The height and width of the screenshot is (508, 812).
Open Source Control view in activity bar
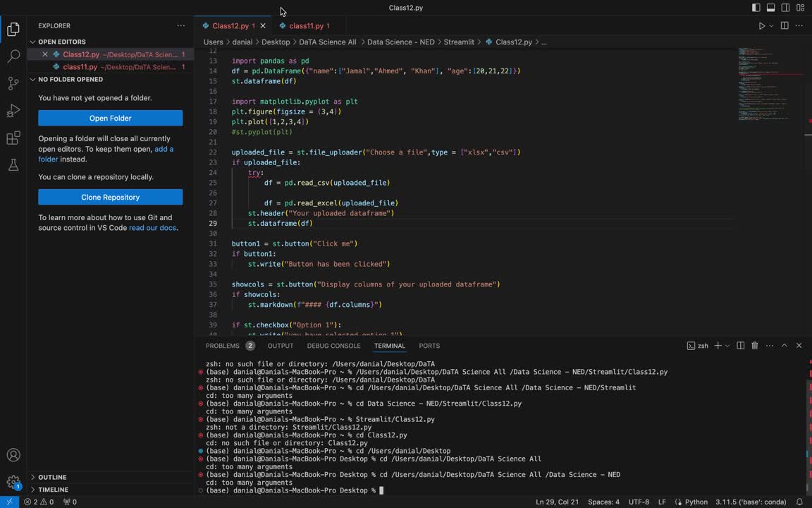tap(13, 83)
